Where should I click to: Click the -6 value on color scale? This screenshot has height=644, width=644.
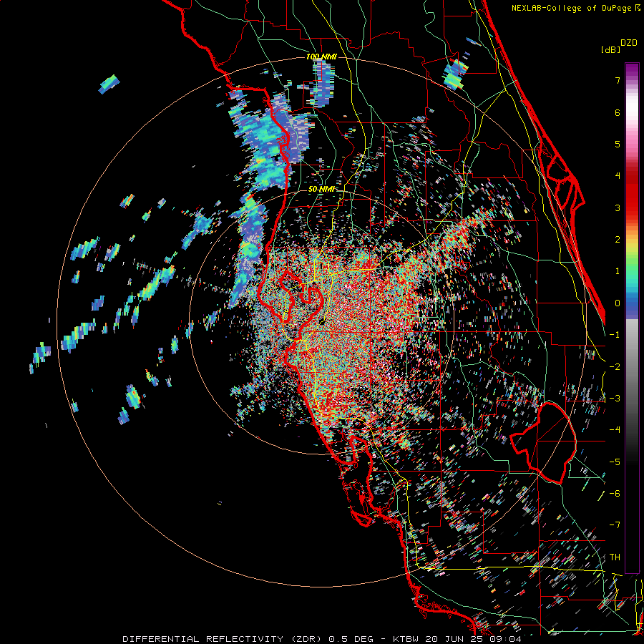[x=615, y=494]
